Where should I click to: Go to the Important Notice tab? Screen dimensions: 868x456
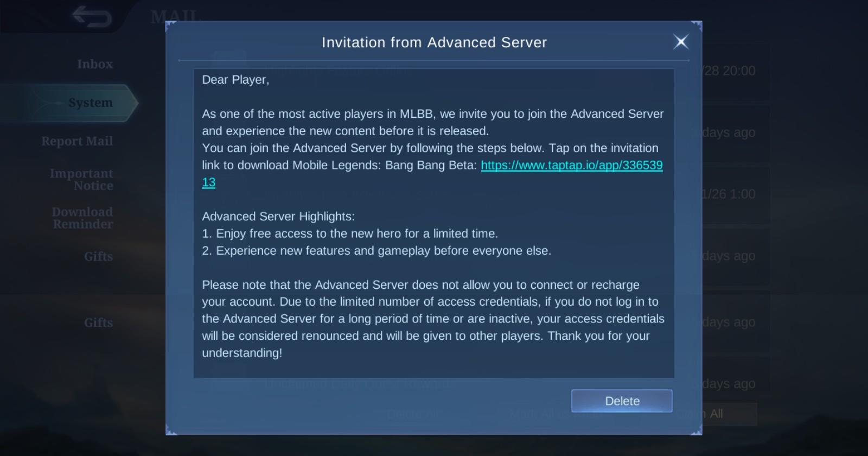81,180
